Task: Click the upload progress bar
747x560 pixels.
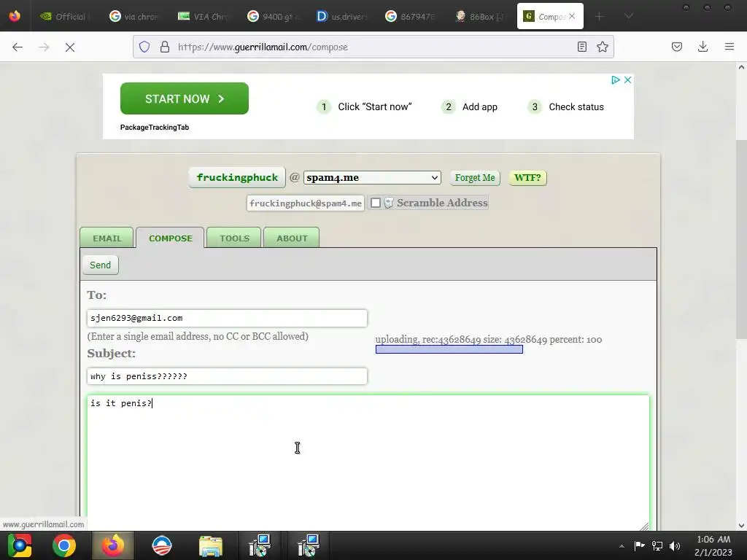Action: [x=449, y=349]
